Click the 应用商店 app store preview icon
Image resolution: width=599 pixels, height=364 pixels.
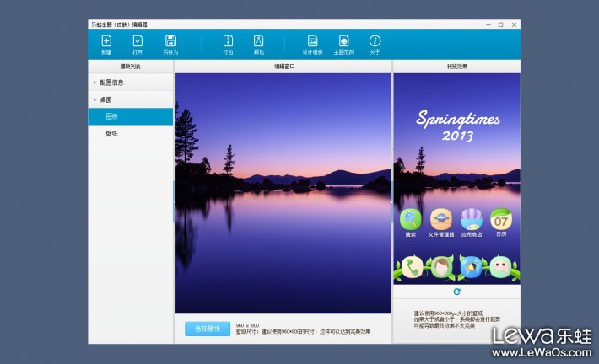click(x=471, y=219)
